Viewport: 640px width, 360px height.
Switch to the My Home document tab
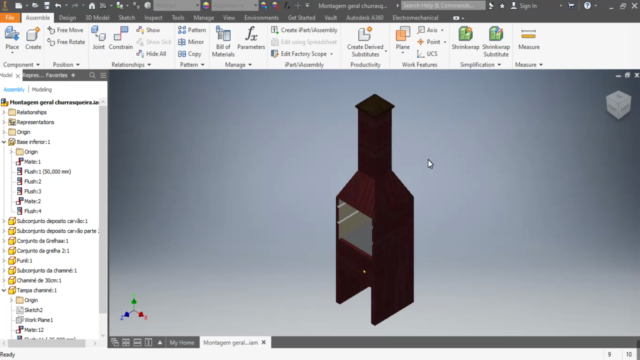(x=182, y=342)
